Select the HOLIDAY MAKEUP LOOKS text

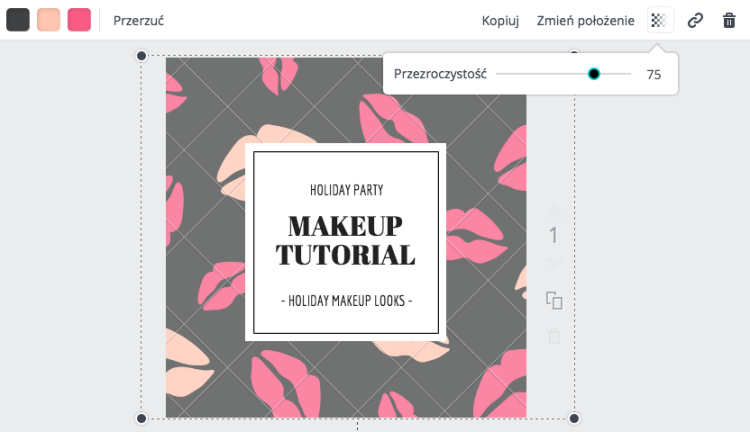(346, 300)
